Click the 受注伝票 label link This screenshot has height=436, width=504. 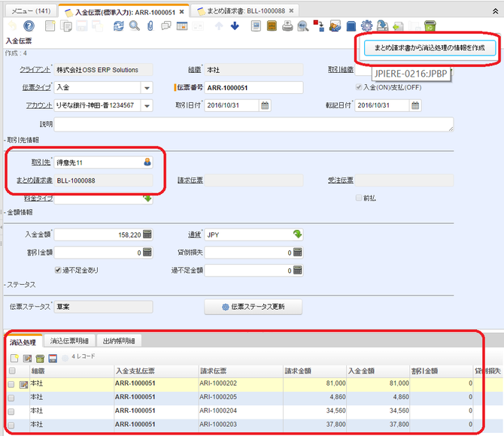click(341, 180)
